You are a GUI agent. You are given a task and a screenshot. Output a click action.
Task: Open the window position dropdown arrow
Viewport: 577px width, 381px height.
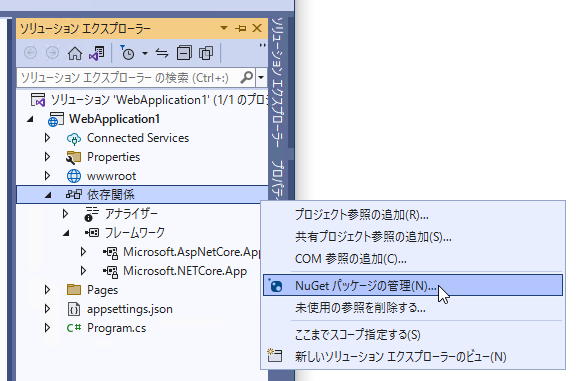pyautogui.click(x=223, y=28)
